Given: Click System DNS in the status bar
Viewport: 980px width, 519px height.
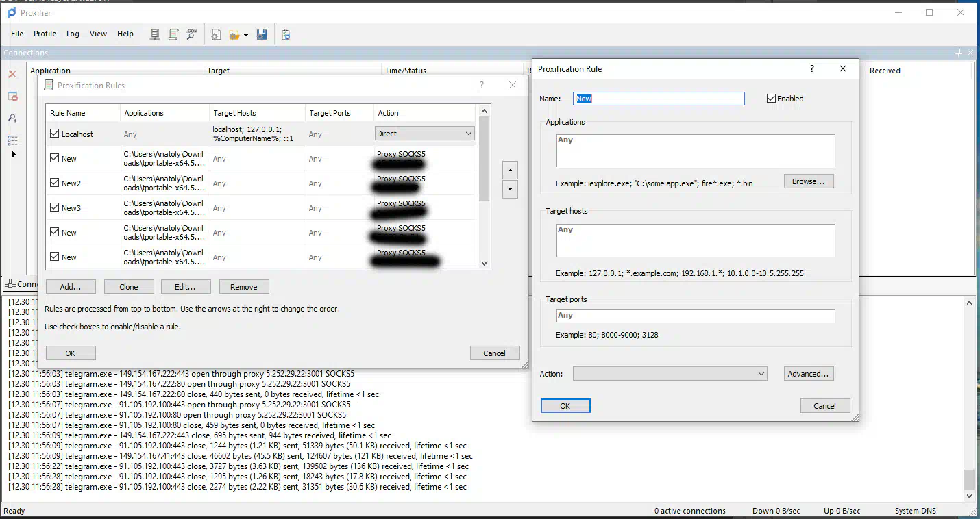Looking at the screenshot, I should point(916,511).
